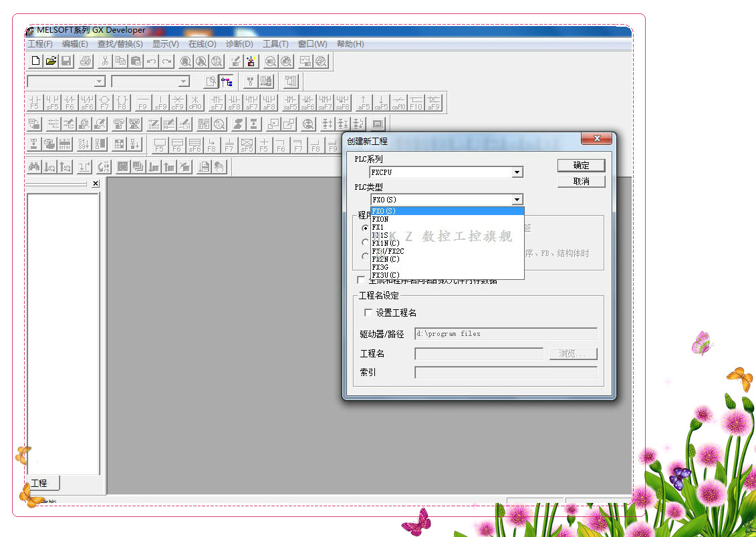Viewport: 756px width, 537px height.
Task: Click the binoculars find icon
Action: [x=34, y=167]
